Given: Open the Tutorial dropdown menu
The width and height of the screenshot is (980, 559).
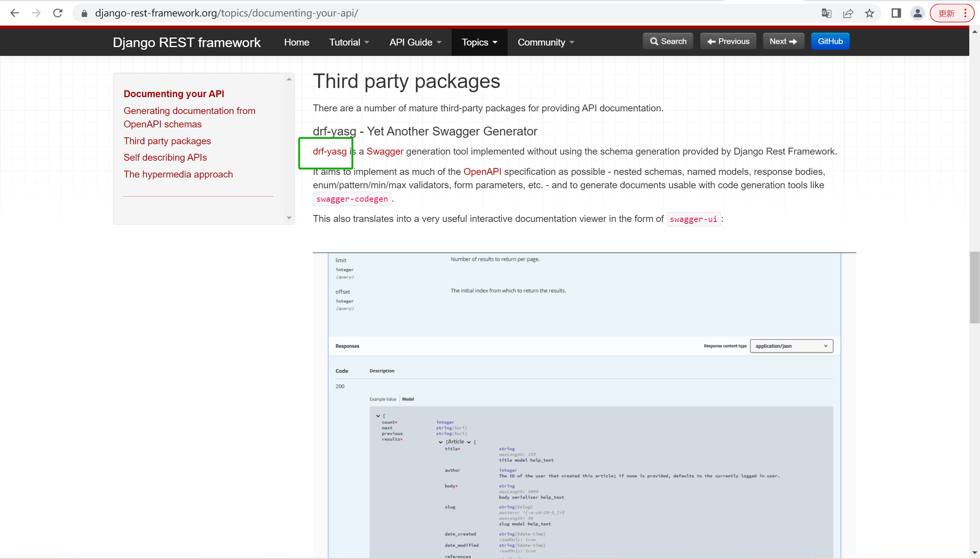Looking at the screenshot, I should pyautogui.click(x=349, y=42).
